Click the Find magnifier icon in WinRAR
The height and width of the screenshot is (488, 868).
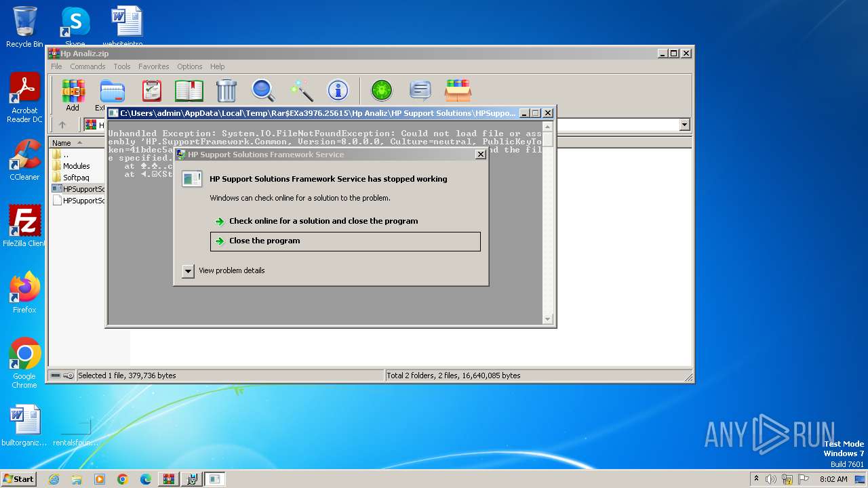click(263, 90)
